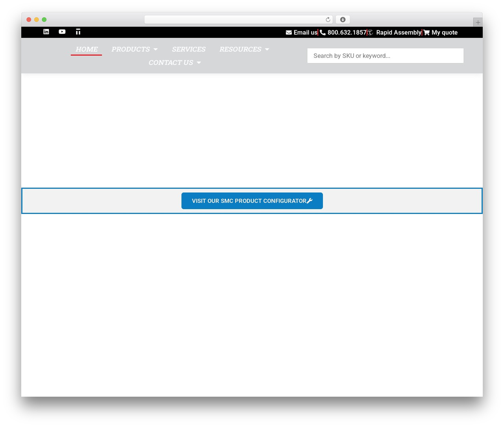Click the envelope icon beside Email us
The height and width of the screenshot is (427, 504).
[289, 33]
